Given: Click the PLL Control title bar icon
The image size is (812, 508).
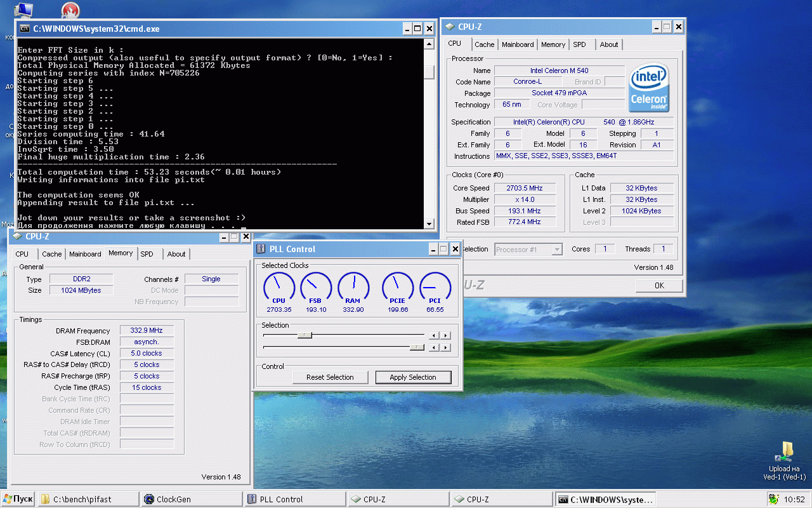Looking at the screenshot, I should (261, 249).
